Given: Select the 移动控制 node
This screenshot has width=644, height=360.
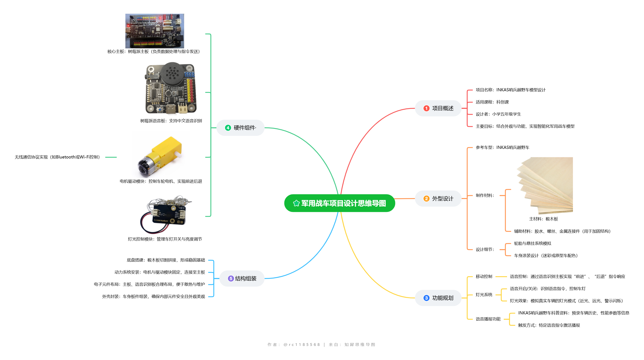Looking at the screenshot, I should [484, 277].
